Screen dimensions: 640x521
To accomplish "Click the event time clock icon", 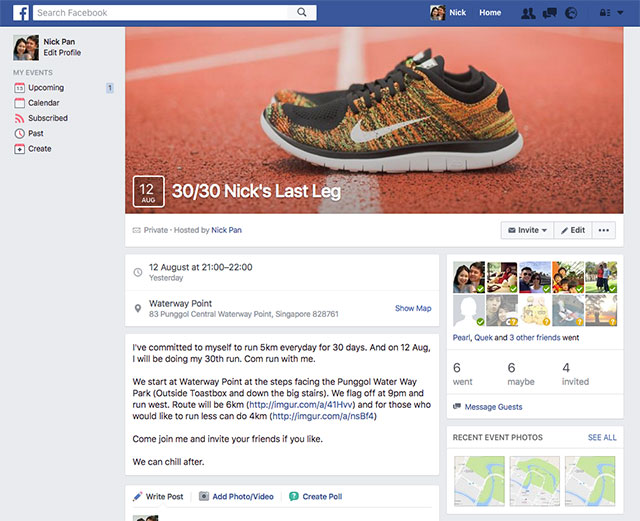I will (x=138, y=272).
